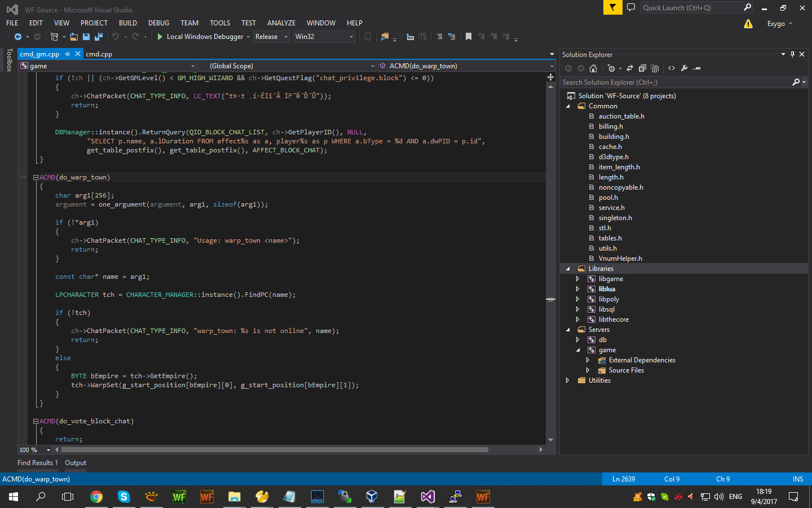Open the Find Results 1 tab
Screen dimensions: 812x508
tap(38, 463)
